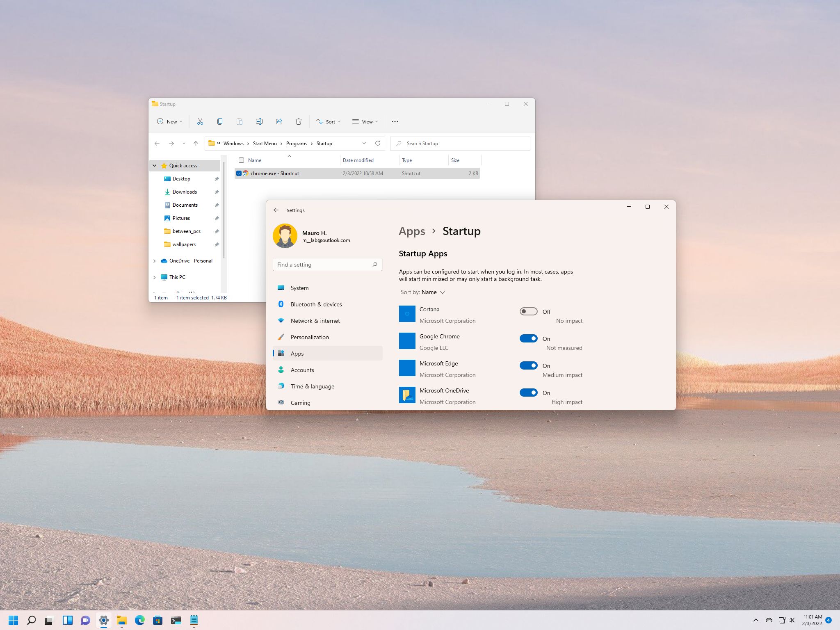This screenshot has width=840, height=630.
Task: Click Start Menu in the address bar path
Action: [265, 144]
